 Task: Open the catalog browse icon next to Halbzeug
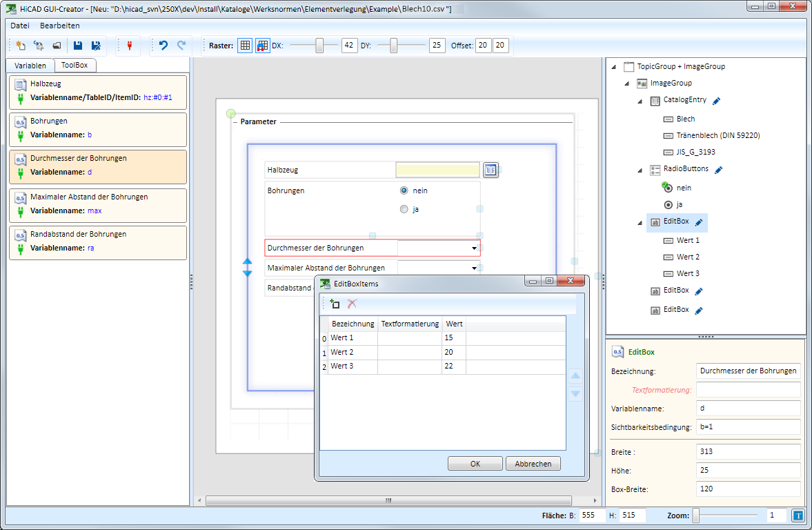(x=491, y=170)
